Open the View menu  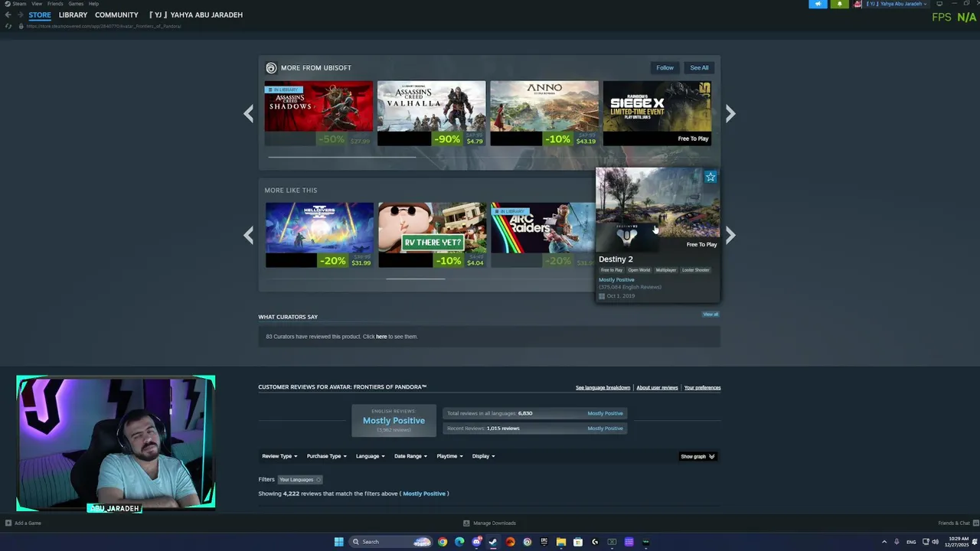(x=37, y=4)
